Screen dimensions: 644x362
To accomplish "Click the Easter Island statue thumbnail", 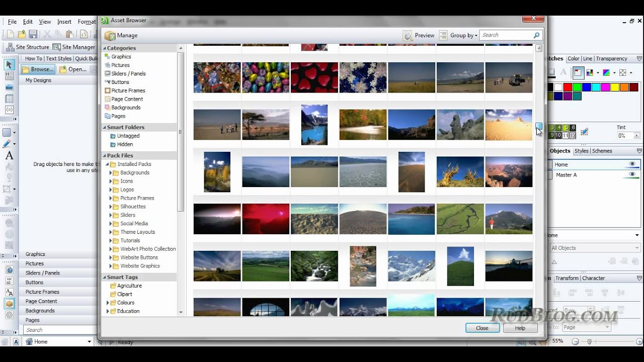I will 460,125.
